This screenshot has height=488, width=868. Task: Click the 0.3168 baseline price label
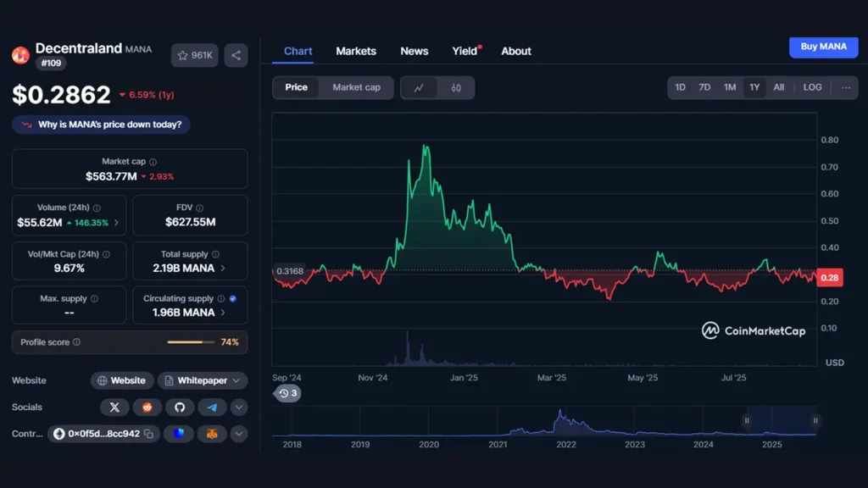(290, 271)
